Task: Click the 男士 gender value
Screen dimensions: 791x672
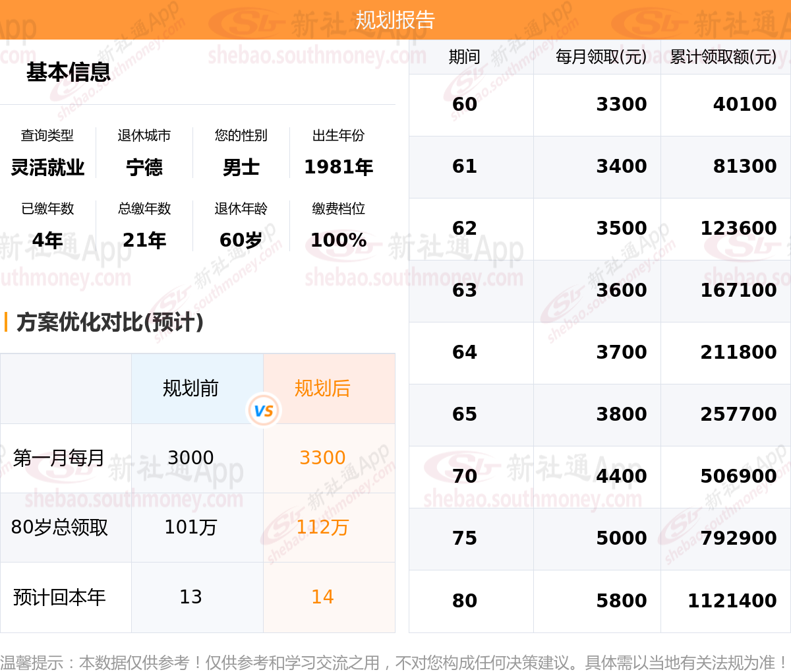Action: pyautogui.click(x=241, y=168)
